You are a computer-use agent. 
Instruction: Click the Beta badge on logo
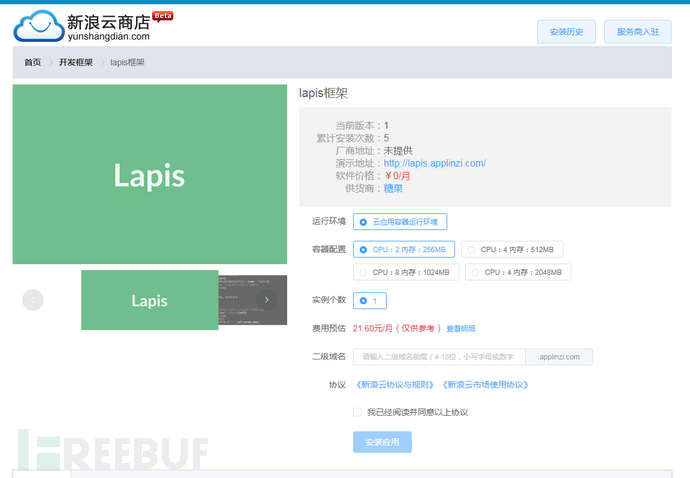coord(163,16)
